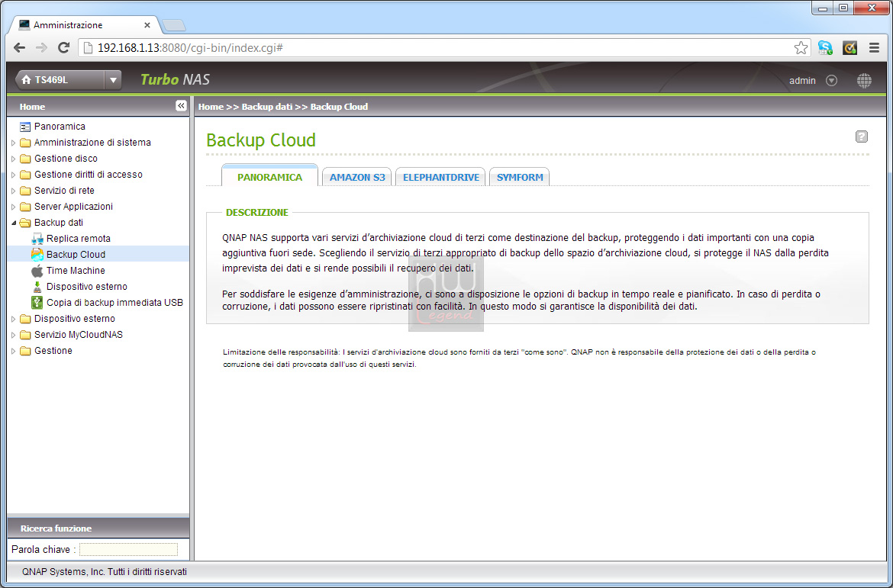Screen dimensions: 893x588
Task: Click the Home sidebar header
Action: pos(32,107)
